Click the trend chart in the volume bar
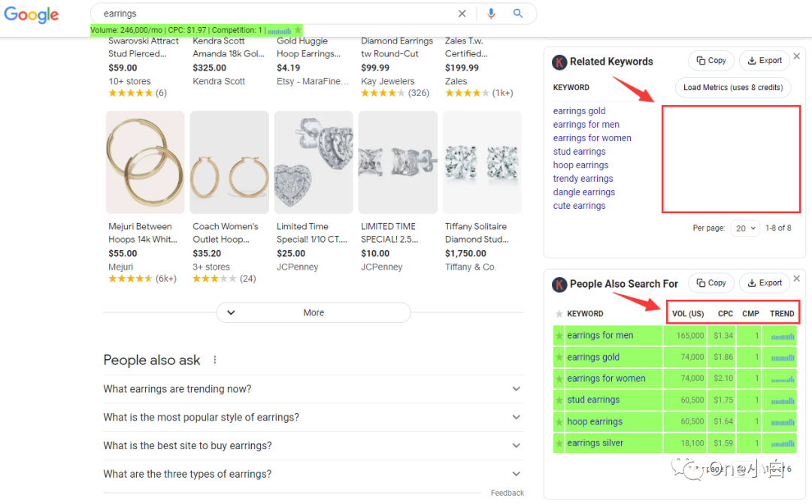Viewport: 812px width, 504px height. [x=279, y=31]
